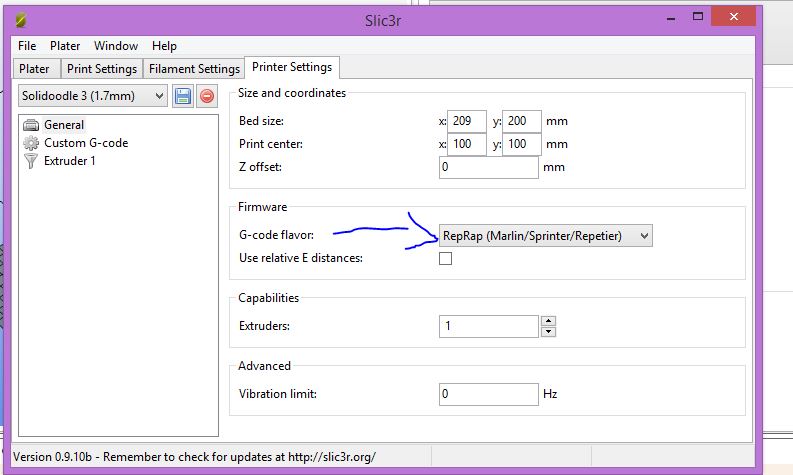This screenshot has height=475, width=793.
Task: Click the Bed size y field
Action: click(522, 121)
